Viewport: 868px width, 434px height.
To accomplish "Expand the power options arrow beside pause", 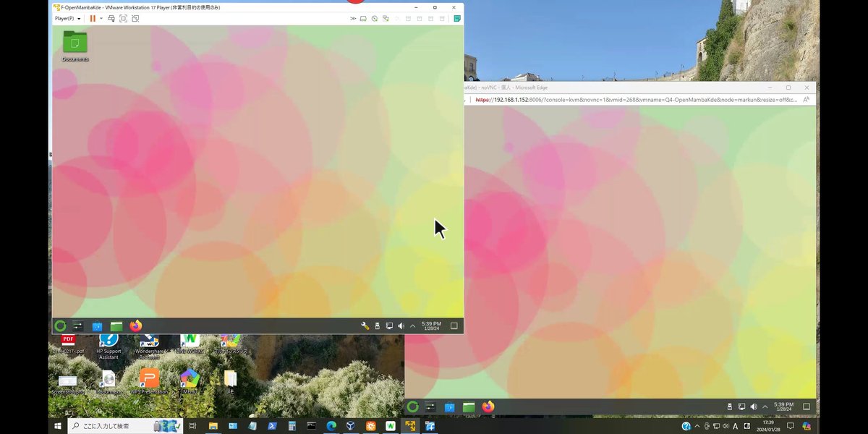I will [x=101, y=18].
